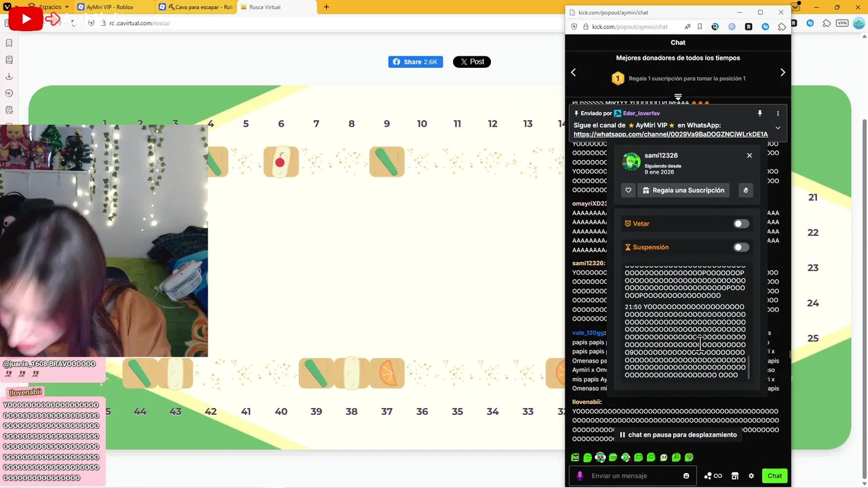The height and width of the screenshot is (488, 868).
Task: Open pinned message options menu
Action: click(778, 113)
